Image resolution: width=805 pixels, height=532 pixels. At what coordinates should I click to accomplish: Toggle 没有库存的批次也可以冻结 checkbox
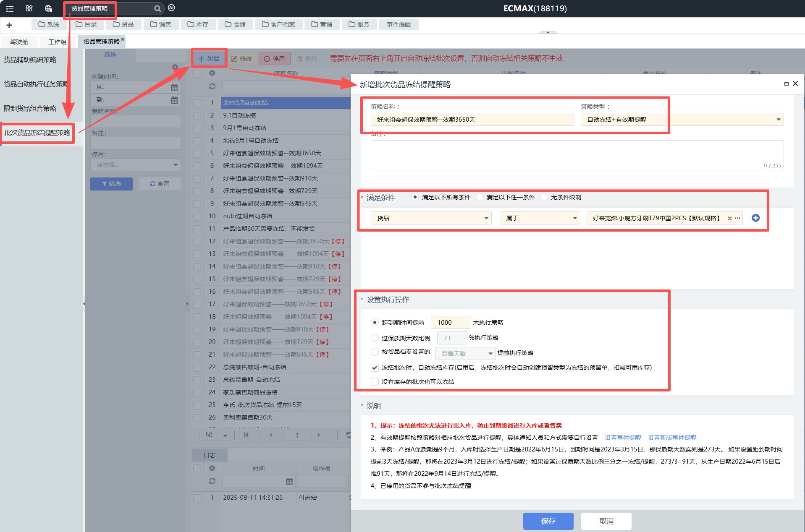tap(375, 382)
